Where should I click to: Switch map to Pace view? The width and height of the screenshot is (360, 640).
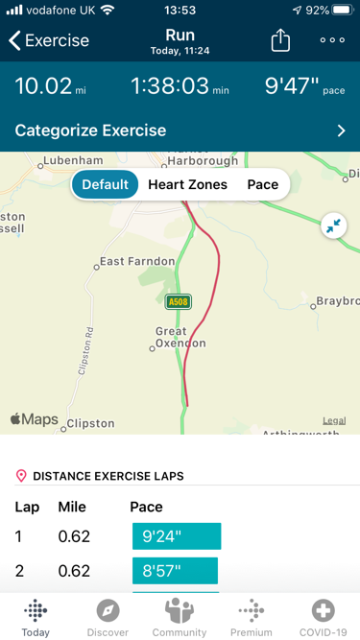click(x=263, y=184)
